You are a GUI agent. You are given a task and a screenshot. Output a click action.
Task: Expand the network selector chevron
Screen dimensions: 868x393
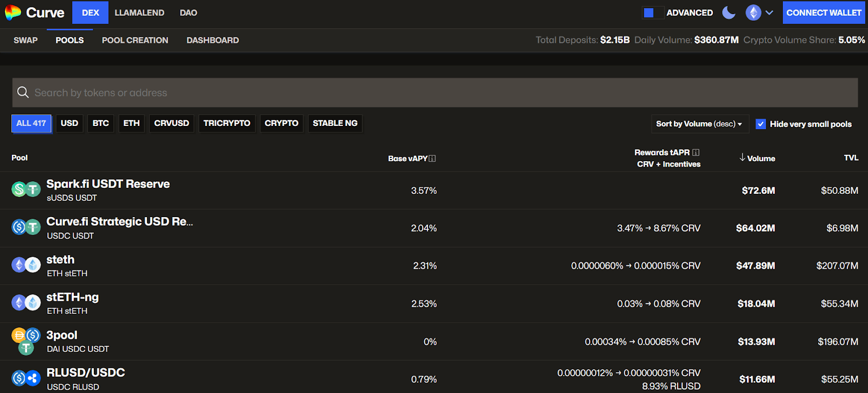pos(769,12)
